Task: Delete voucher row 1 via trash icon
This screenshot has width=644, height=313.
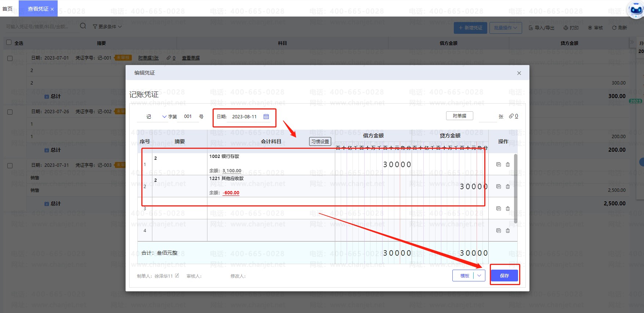Action: tap(508, 165)
